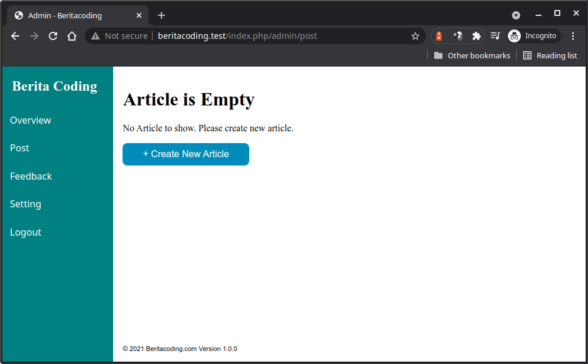Reload the page with the refresh icon
Image resolution: width=588 pixels, height=364 pixels.
coord(53,36)
